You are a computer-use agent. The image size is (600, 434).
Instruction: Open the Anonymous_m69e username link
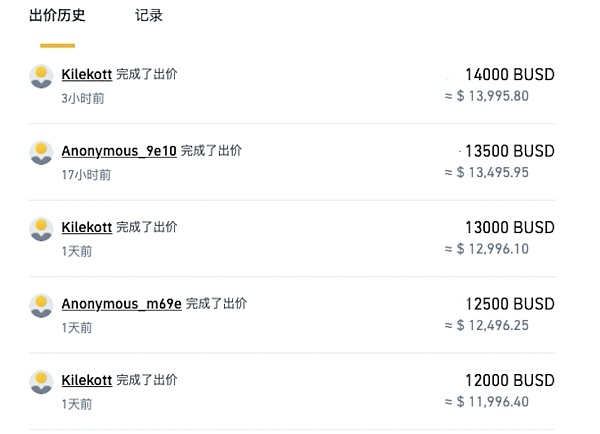[x=121, y=304]
